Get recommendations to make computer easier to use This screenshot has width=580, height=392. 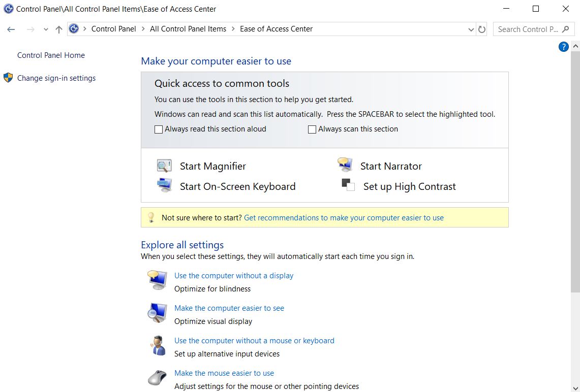click(344, 218)
